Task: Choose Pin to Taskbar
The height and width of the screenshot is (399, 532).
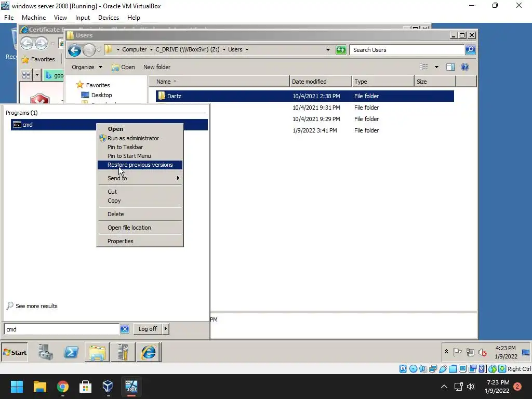Action: tap(140, 147)
